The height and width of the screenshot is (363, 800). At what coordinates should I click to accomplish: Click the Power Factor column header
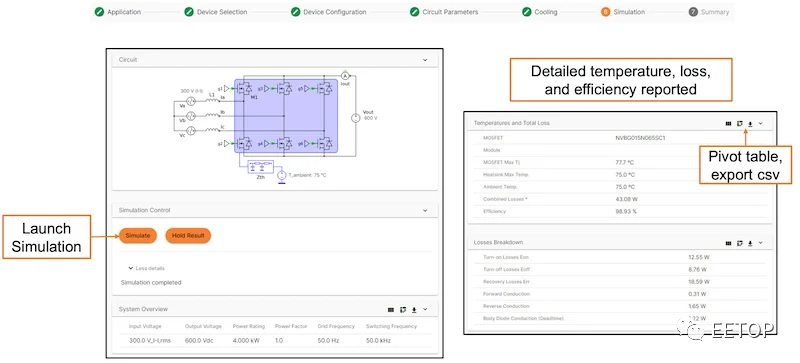coord(291,326)
